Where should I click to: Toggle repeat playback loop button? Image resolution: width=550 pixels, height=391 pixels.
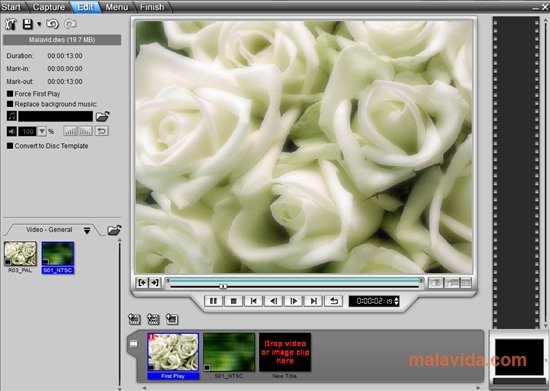click(334, 301)
